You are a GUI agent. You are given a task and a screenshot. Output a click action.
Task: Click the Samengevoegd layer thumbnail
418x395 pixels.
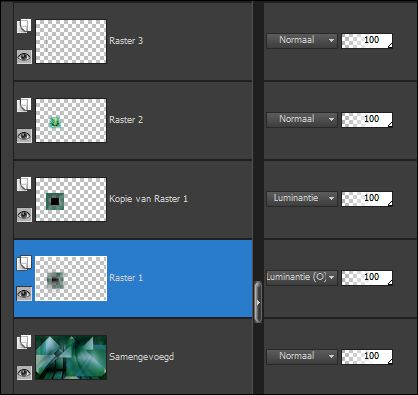pyautogui.click(x=71, y=357)
